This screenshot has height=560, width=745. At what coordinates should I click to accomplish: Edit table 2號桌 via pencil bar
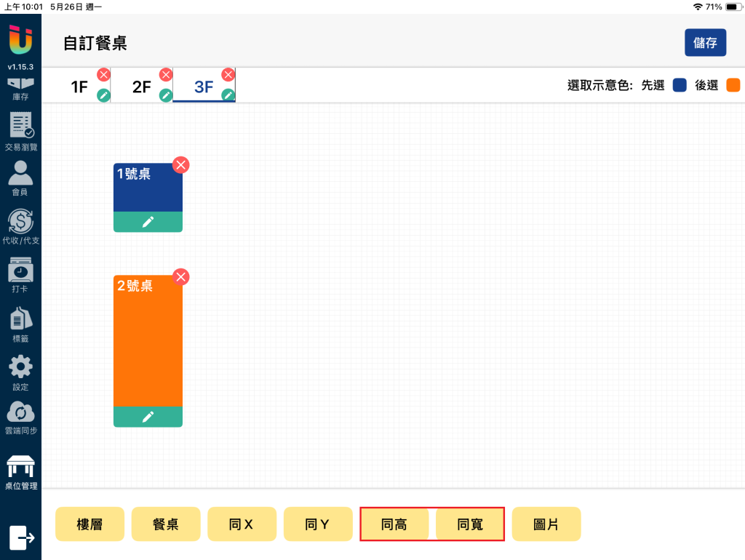(148, 417)
